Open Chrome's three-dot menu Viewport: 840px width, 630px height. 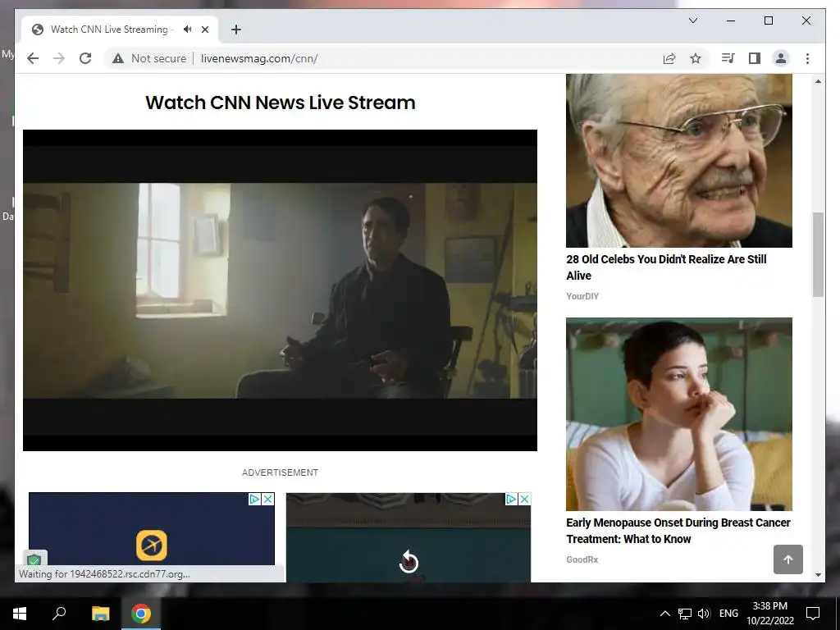pyautogui.click(x=807, y=58)
